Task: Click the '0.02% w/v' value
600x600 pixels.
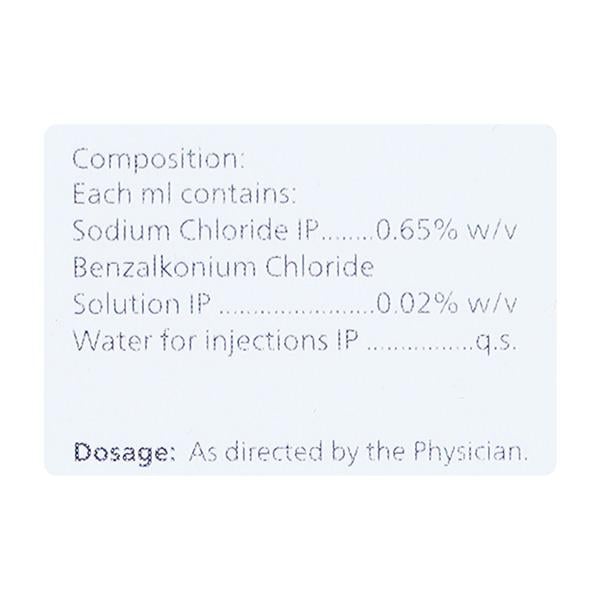Action: 445,304
